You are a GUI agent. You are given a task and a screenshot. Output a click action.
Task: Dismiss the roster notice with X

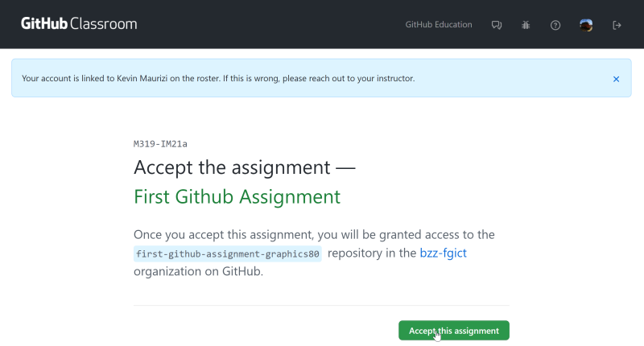616,79
